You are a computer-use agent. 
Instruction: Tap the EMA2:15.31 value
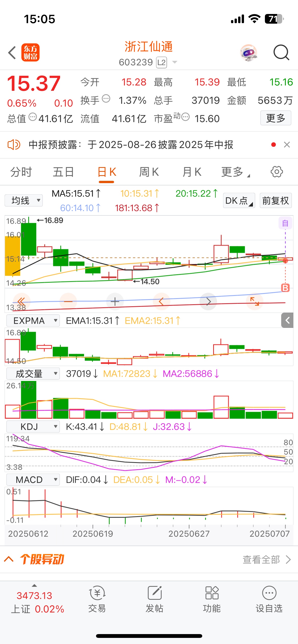click(x=153, y=320)
